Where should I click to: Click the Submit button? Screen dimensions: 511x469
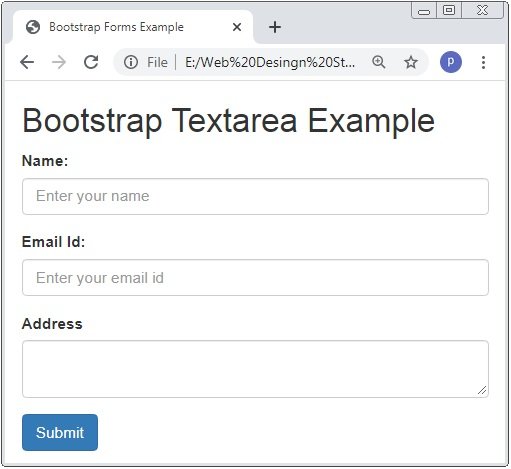pos(60,433)
